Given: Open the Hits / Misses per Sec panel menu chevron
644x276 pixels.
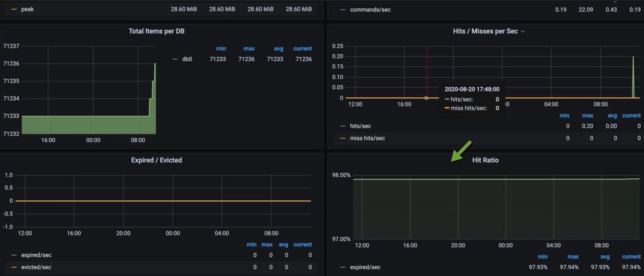Looking at the screenshot, I should click(523, 32).
